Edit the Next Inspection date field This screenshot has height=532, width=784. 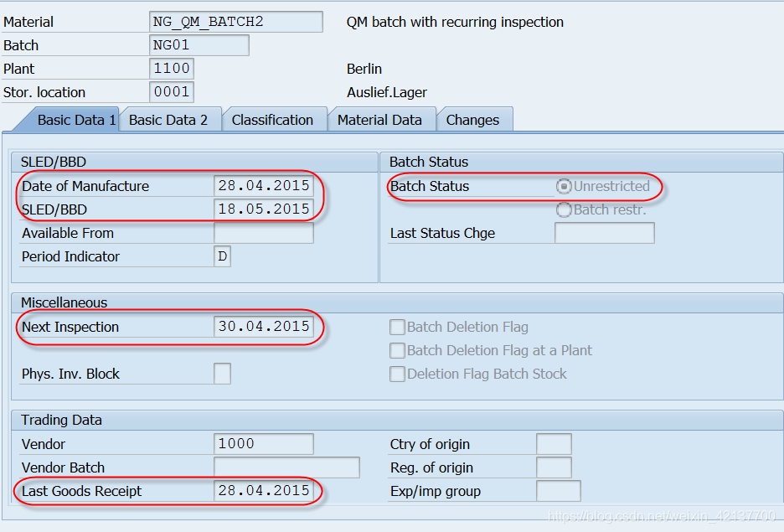[x=265, y=327]
